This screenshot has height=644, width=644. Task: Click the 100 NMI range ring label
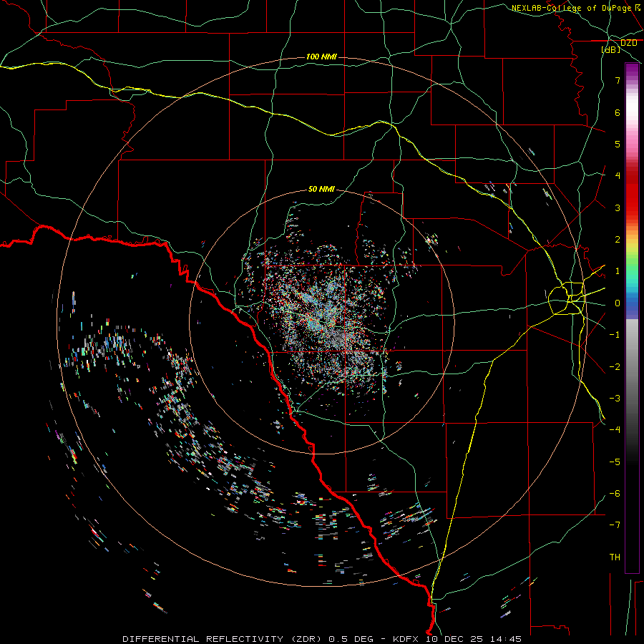tap(321, 57)
